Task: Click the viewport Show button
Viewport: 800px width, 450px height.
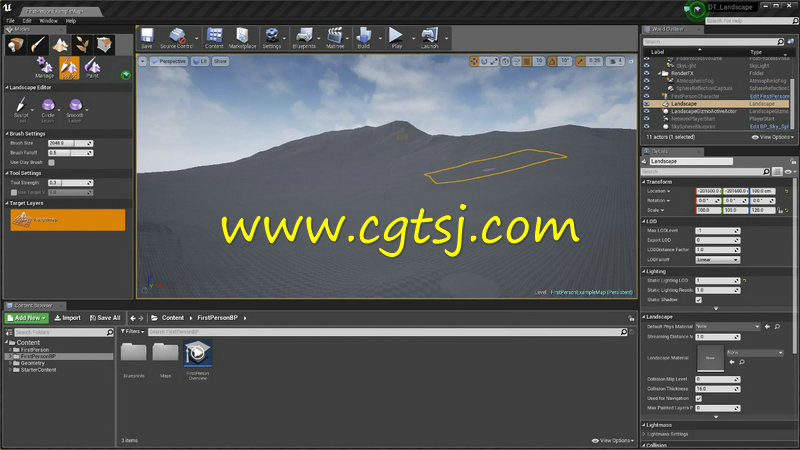Action: coord(220,61)
